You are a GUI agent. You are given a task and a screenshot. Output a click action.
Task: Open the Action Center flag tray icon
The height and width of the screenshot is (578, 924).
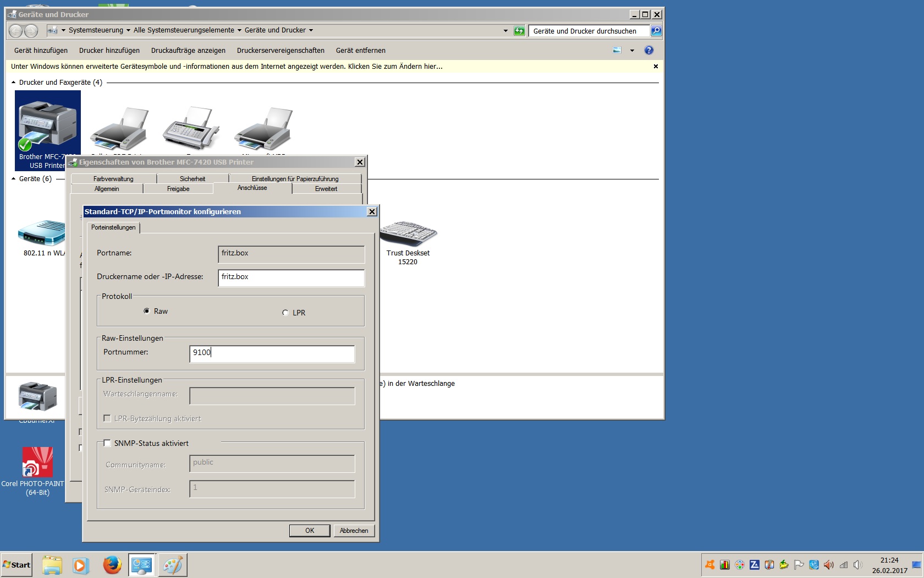[799, 565]
